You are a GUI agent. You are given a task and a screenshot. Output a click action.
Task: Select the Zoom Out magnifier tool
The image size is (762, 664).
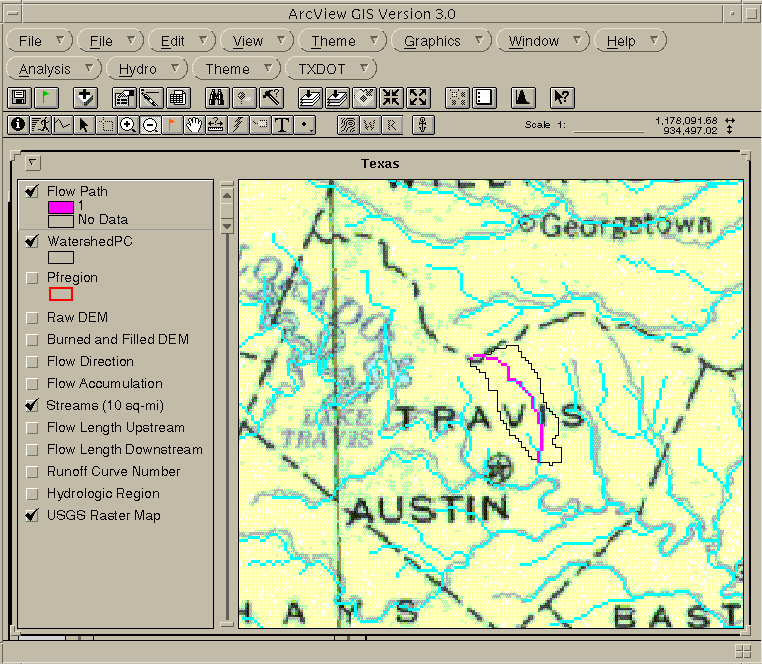pos(150,125)
